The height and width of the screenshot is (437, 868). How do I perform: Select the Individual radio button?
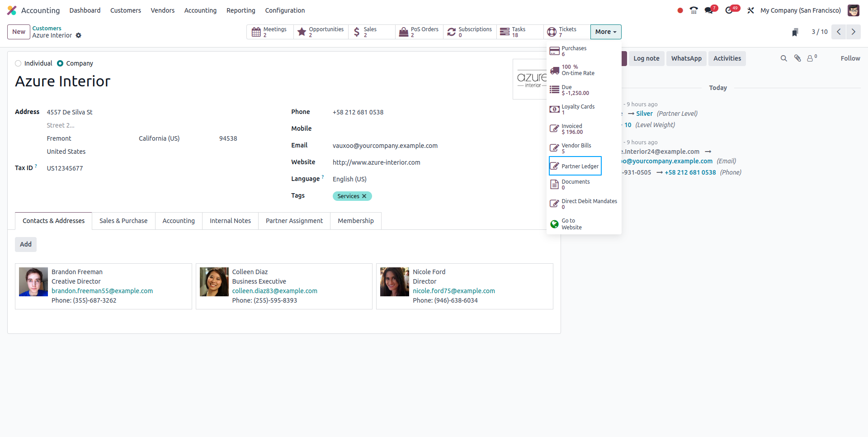click(18, 63)
